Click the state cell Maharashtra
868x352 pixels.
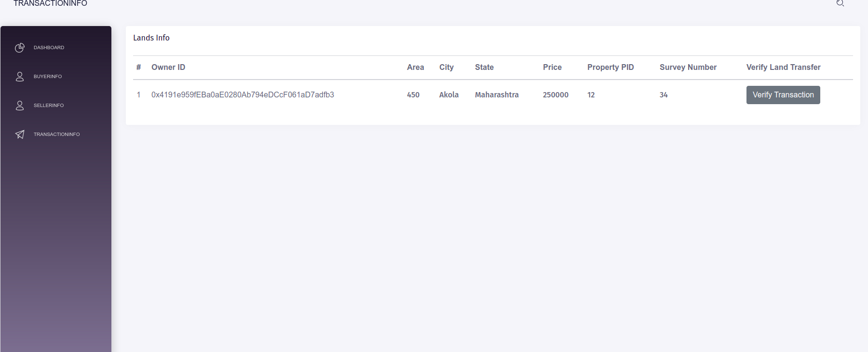click(x=497, y=95)
